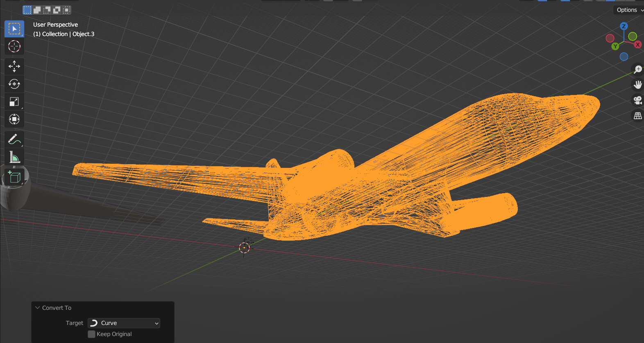The height and width of the screenshot is (343, 644).
Task: Click the zoom magnifier viewport button
Action: coord(637,69)
